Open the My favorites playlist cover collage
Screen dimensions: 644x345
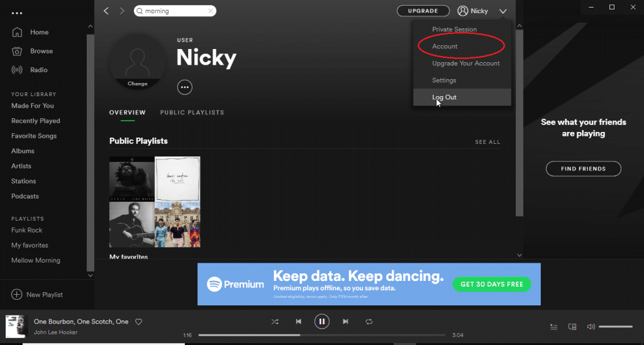[155, 202]
